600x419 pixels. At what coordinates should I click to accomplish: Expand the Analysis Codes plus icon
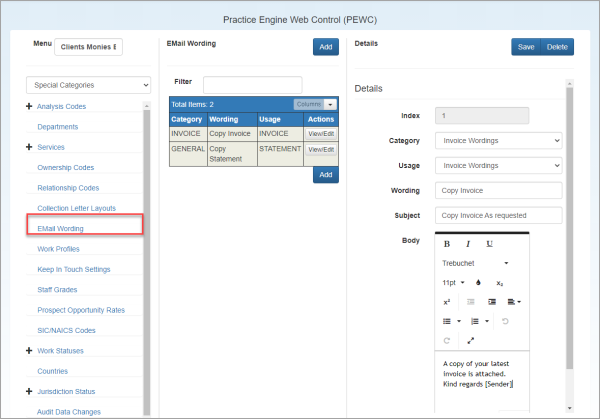(29, 106)
